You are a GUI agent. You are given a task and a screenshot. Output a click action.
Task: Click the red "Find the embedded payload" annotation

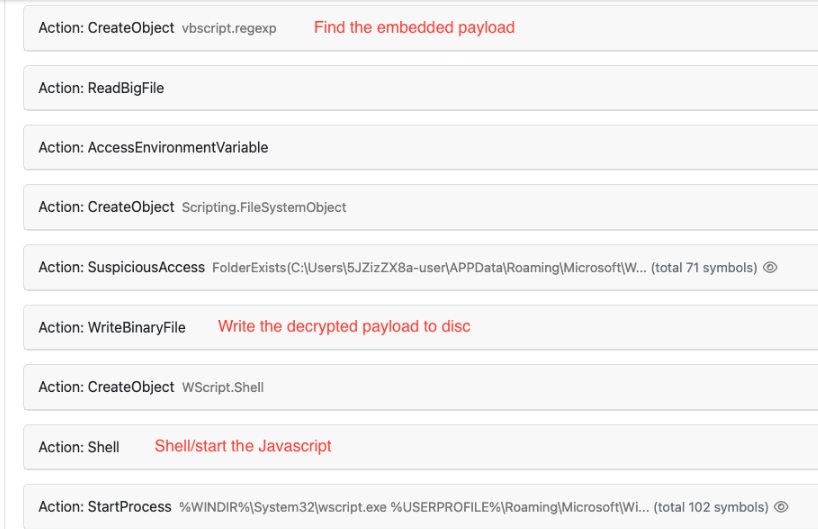pos(414,28)
